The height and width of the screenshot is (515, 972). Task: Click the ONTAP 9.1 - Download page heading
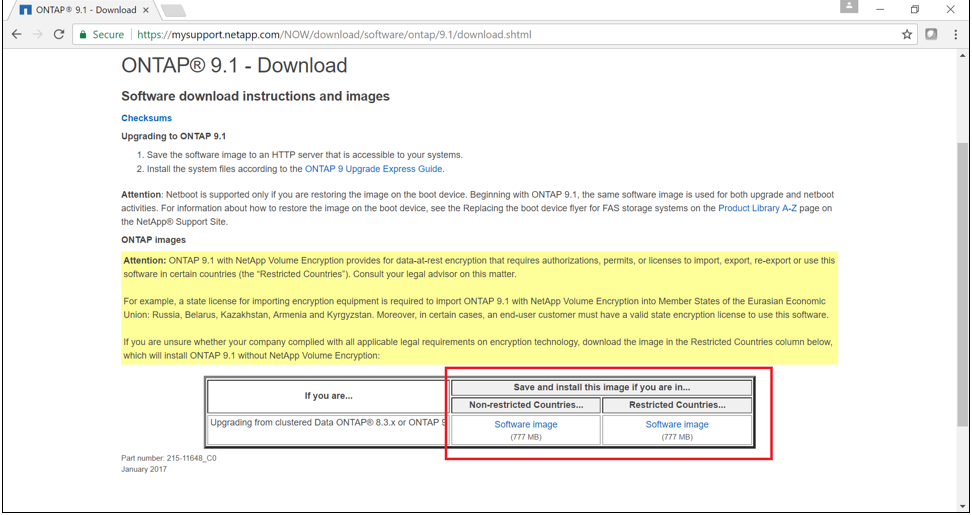point(234,67)
